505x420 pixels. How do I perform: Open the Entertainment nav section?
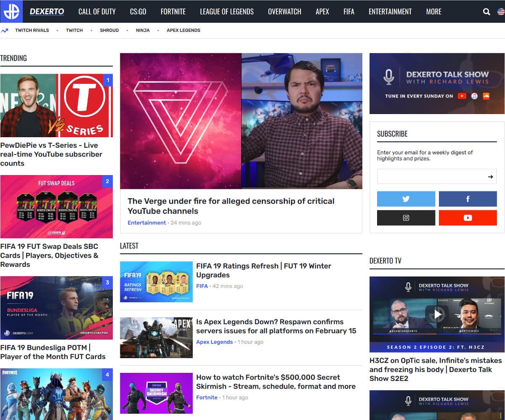[x=390, y=12]
